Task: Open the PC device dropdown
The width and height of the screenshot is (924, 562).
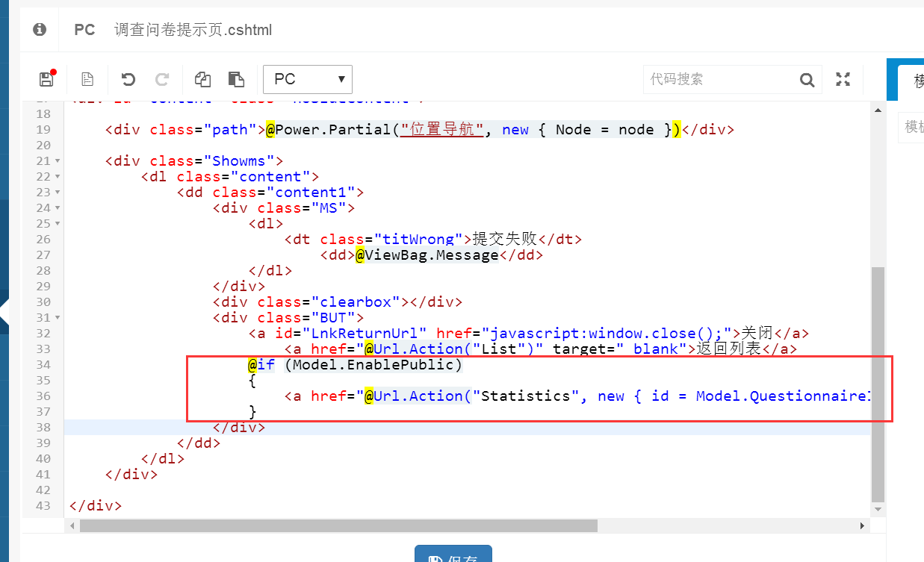Action: tap(307, 79)
